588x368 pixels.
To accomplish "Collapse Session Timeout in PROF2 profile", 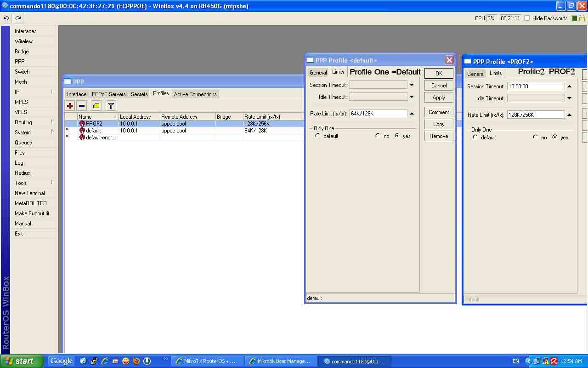I will (x=570, y=86).
